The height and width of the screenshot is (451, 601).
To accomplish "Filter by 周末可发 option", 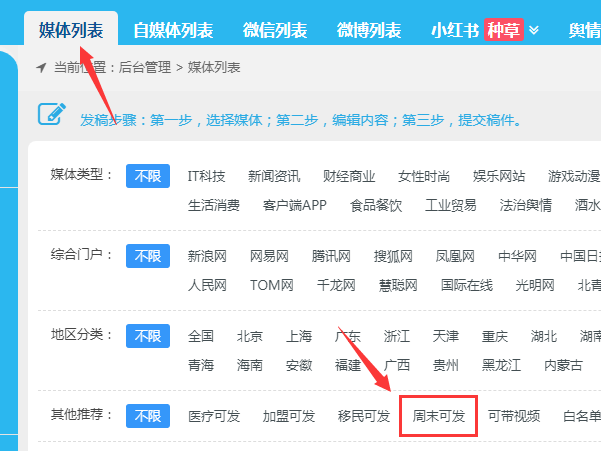I will (433, 416).
